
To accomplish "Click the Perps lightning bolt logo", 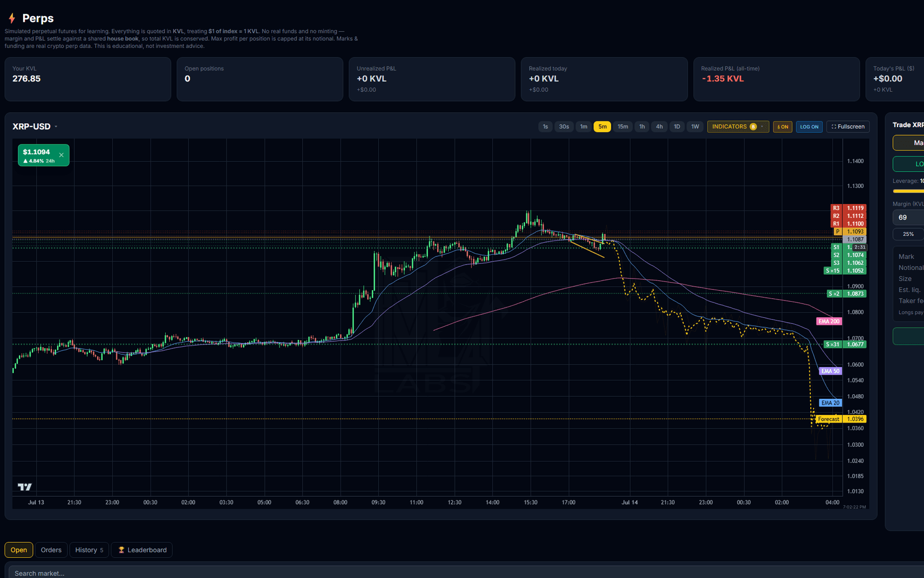I will pyautogui.click(x=12, y=18).
